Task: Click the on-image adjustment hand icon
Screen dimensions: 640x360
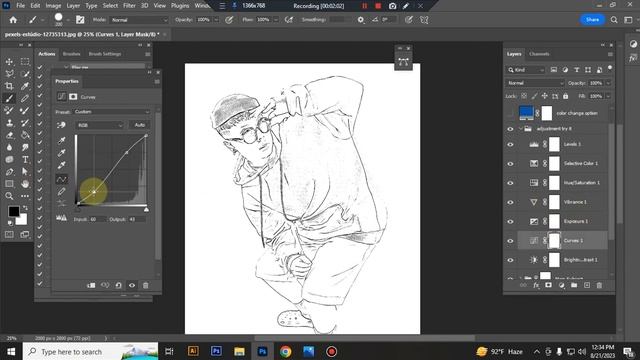Action: point(62,125)
